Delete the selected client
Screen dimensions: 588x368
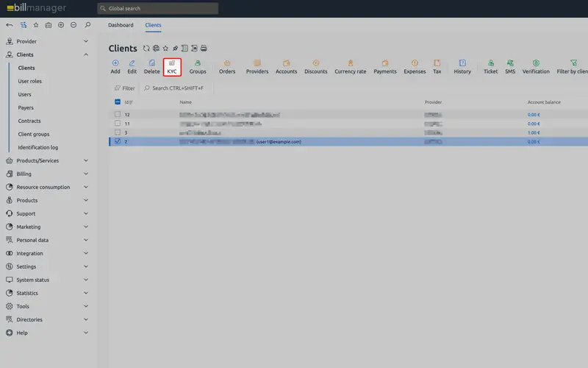point(152,67)
